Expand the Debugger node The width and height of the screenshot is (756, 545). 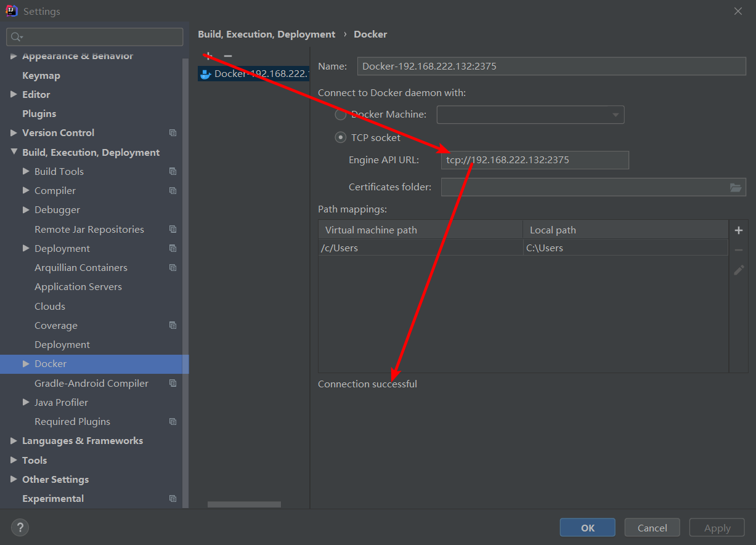tap(26, 209)
